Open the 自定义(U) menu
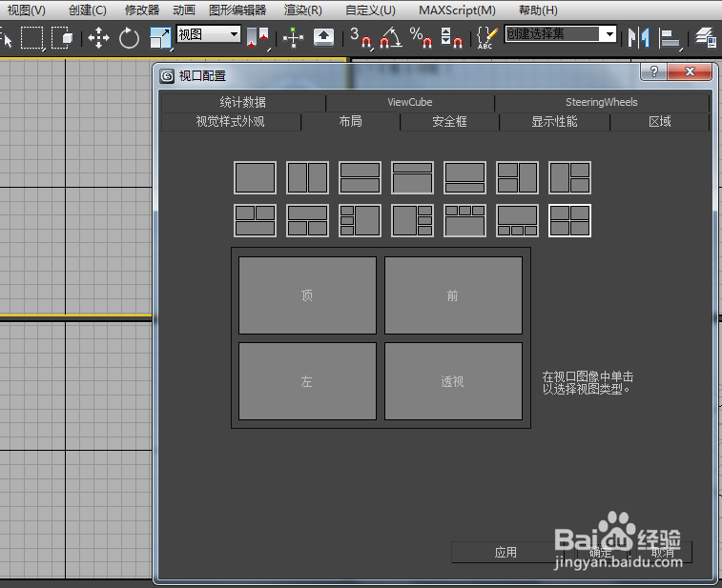Image resolution: width=722 pixels, height=588 pixels. pos(370,10)
